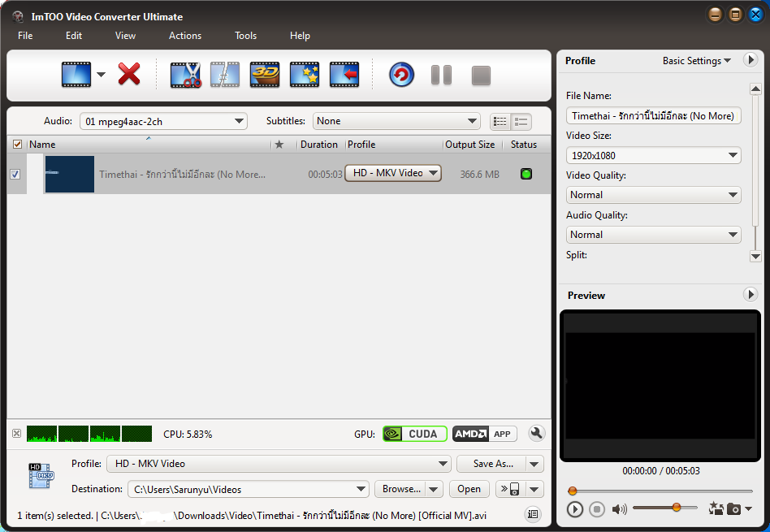Open the Tools menu

pyautogui.click(x=245, y=36)
